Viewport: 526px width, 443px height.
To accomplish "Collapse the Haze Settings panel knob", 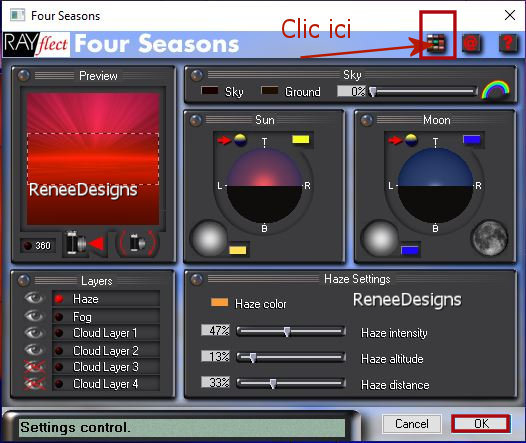I will (197, 279).
